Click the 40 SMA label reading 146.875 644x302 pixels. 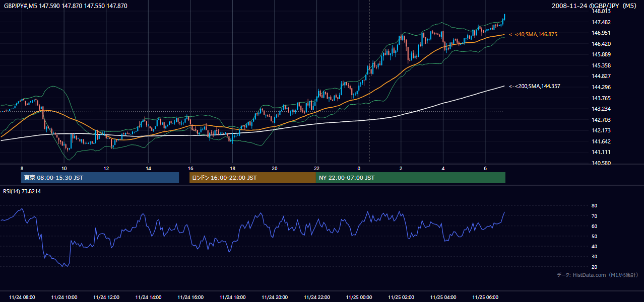point(533,34)
